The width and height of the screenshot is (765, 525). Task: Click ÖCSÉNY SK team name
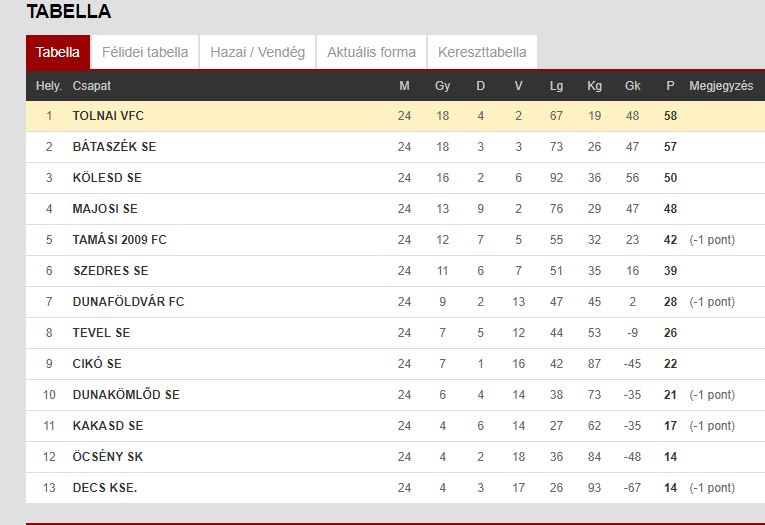(x=108, y=457)
